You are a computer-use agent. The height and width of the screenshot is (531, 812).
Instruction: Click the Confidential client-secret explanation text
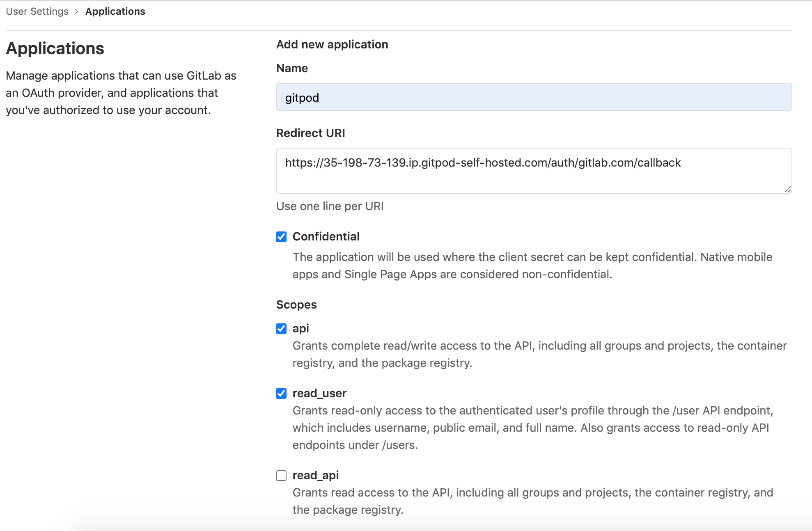click(532, 265)
